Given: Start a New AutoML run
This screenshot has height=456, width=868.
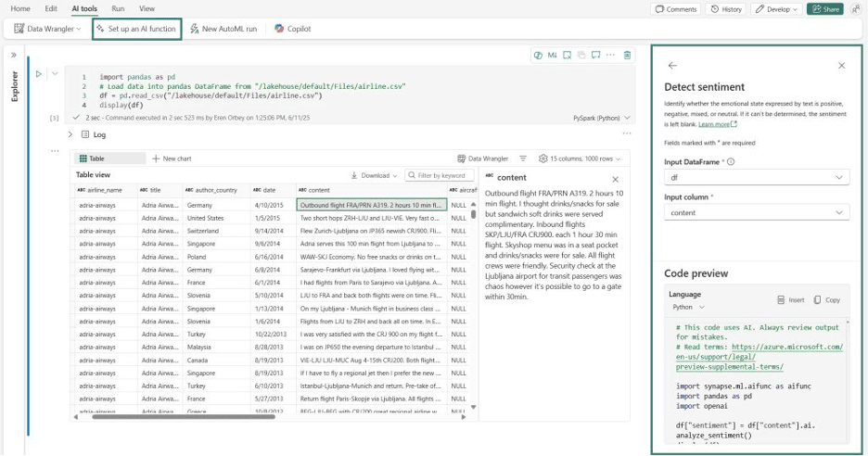Looking at the screenshot, I should [x=223, y=29].
